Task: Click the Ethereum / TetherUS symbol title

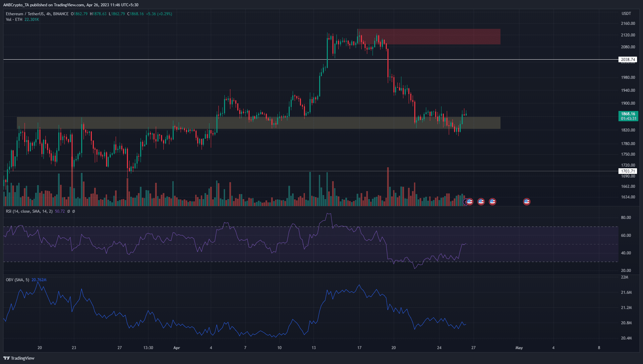Action: point(37,14)
